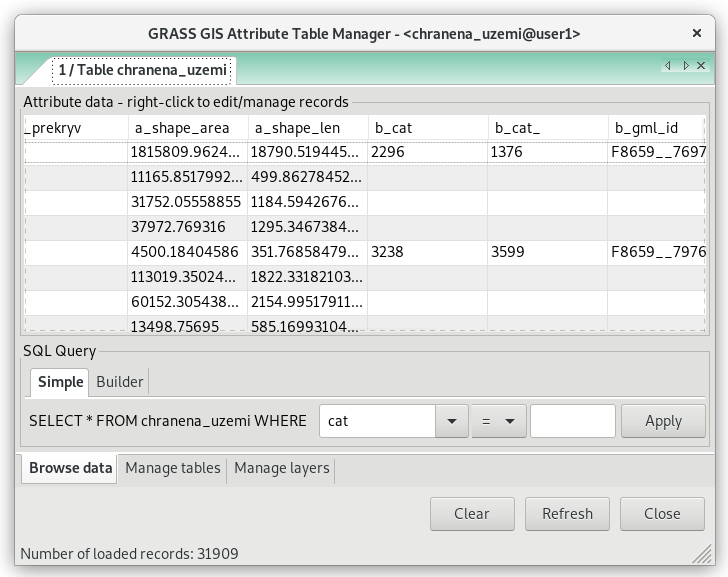
Task: Select cell 31752.05558855
Action: tap(188, 202)
